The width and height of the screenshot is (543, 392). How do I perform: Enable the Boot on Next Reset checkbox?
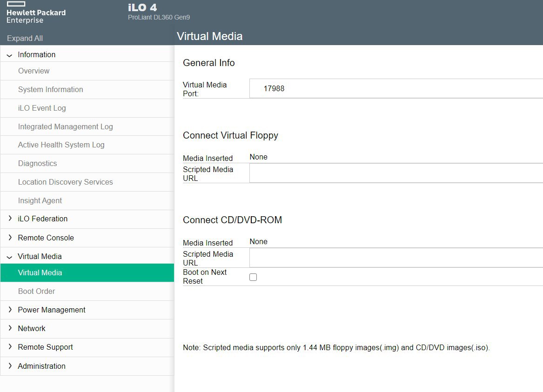coord(253,277)
